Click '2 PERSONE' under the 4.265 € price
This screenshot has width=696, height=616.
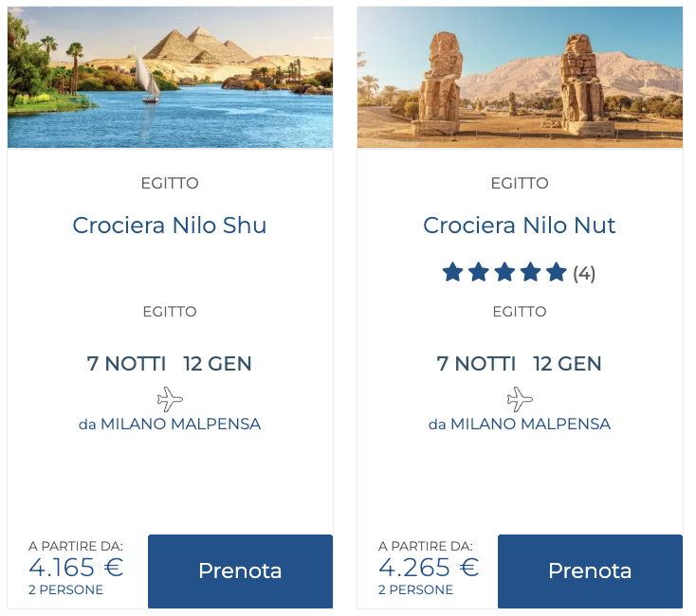pyautogui.click(x=415, y=590)
